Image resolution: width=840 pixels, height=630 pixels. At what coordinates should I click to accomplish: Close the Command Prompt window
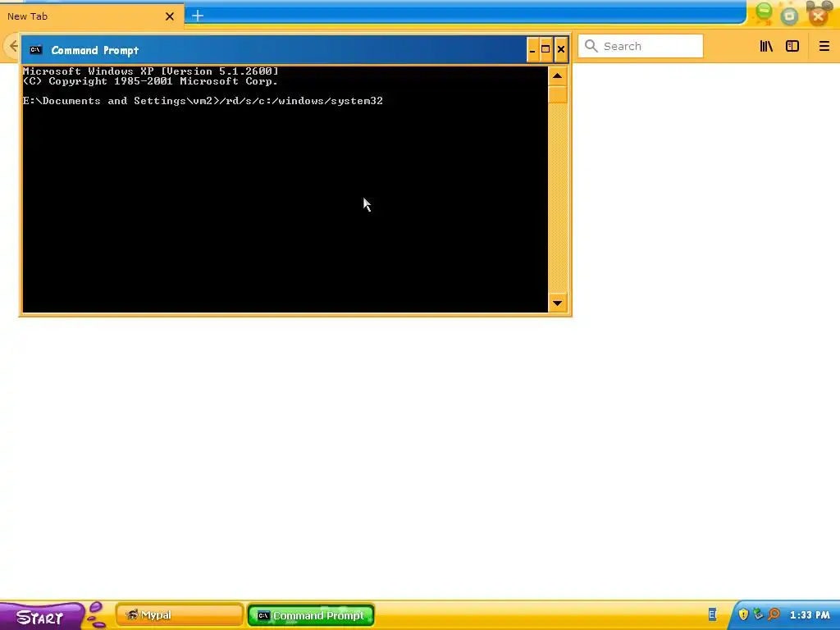561,50
